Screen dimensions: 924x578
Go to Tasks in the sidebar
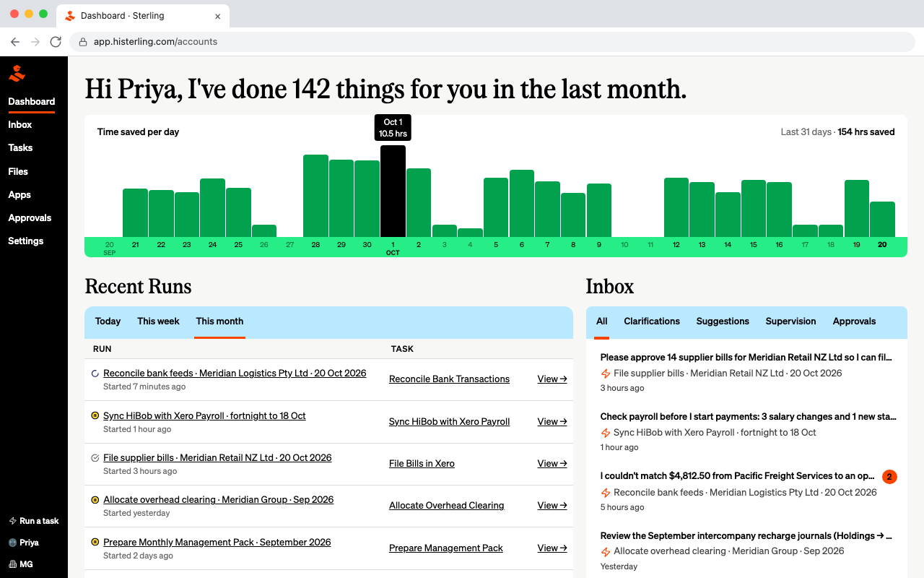click(x=20, y=148)
